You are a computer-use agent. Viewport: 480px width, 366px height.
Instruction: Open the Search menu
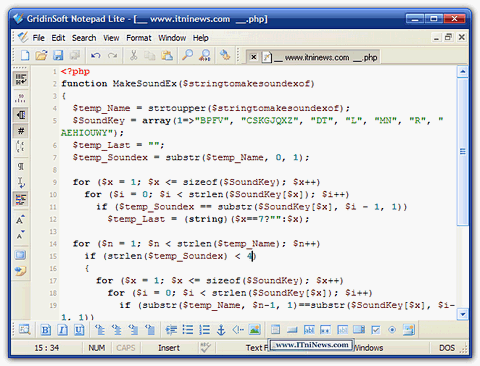(84, 38)
